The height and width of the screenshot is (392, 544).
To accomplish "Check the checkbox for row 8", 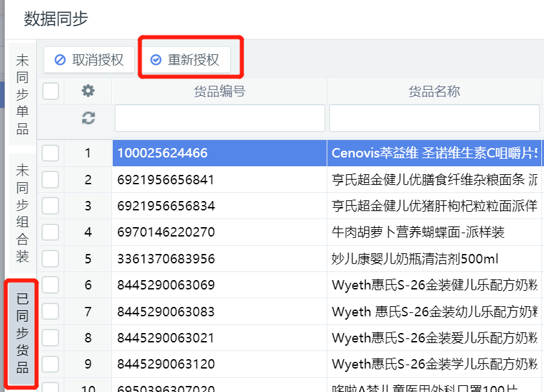I will point(51,338).
